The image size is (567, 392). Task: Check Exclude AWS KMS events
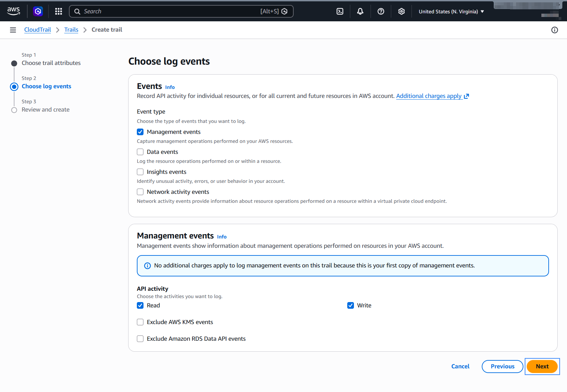pyautogui.click(x=140, y=322)
